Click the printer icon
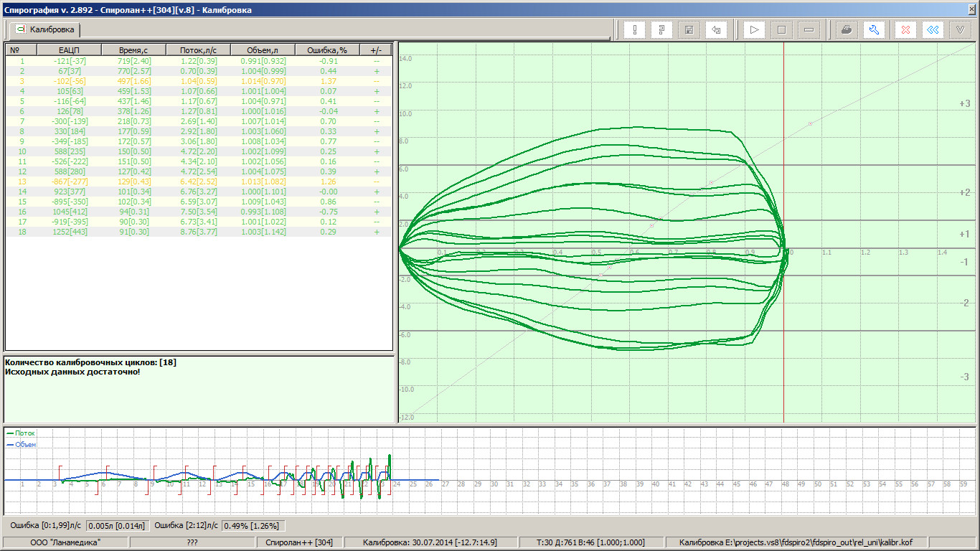The image size is (980, 551). (847, 30)
